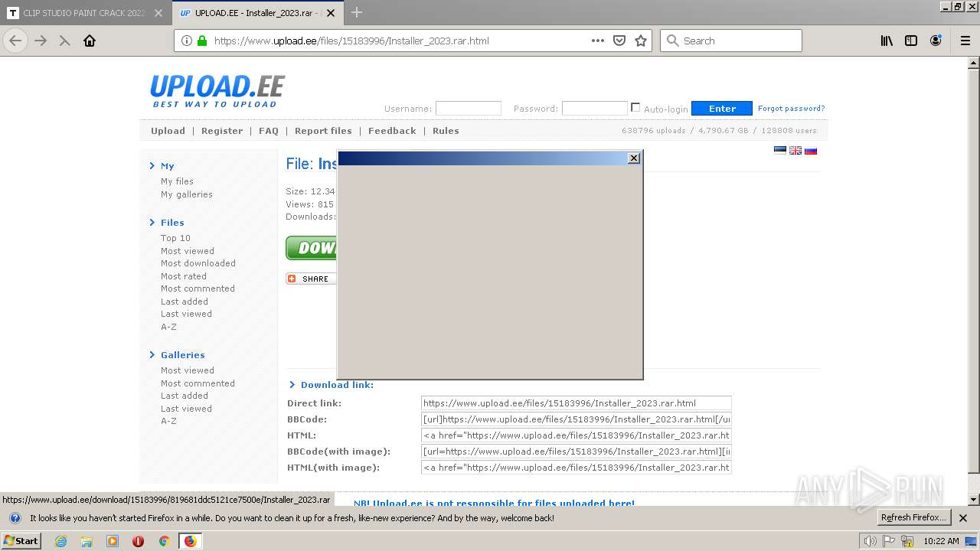The height and width of the screenshot is (551, 980).
Task: Stop the page loading with X button
Action: pos(65,41)
